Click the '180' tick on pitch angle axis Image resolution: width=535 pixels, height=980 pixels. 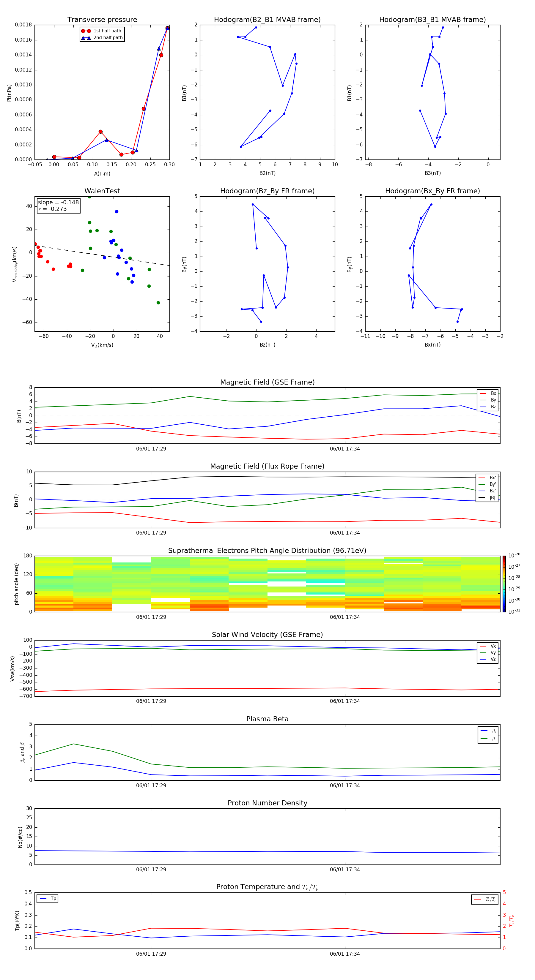[27, 556]
